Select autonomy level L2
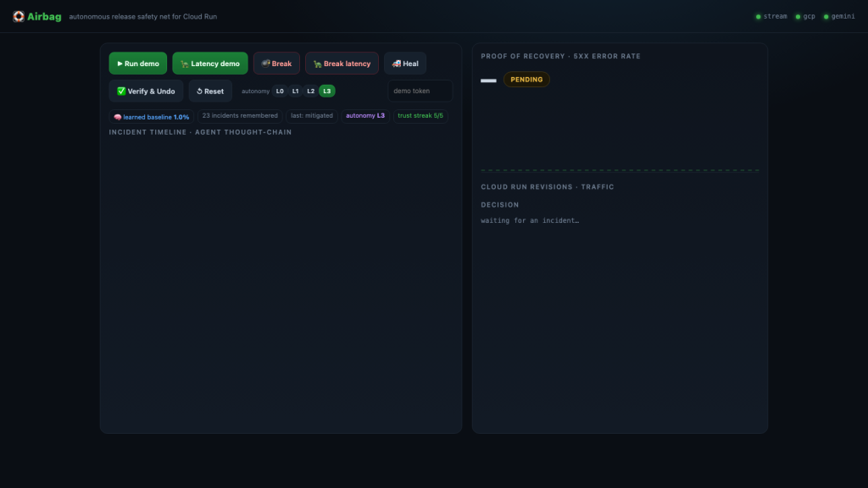The image size is (868, 488). [x=310, y=91]
